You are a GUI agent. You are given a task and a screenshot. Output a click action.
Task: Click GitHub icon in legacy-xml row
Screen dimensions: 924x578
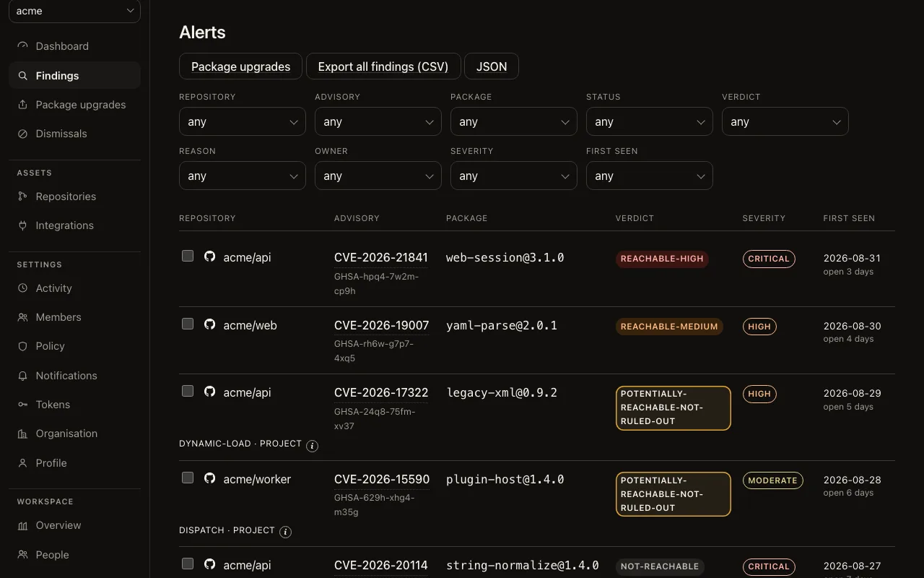pos(209,392)
